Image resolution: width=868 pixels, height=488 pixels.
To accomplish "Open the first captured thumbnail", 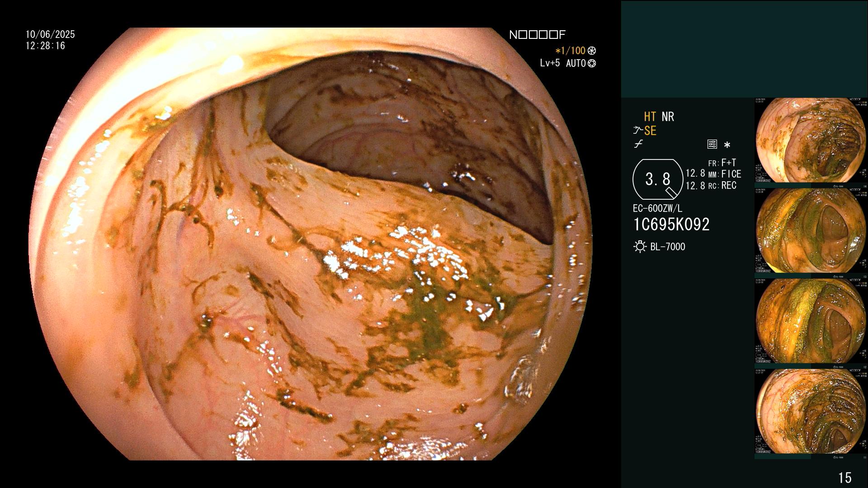I will click(811, 140).
